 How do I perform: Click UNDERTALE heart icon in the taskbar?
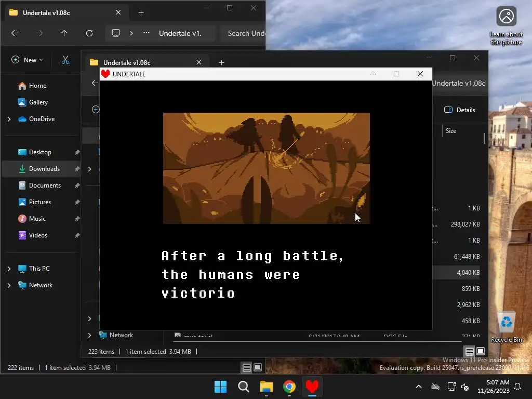[x=312, y=387]
